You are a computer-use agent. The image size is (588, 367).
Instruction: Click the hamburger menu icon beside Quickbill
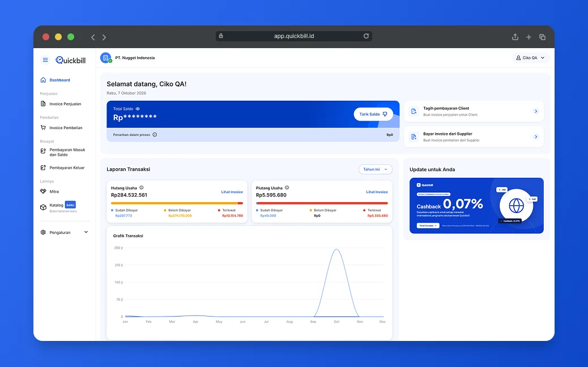45,60
